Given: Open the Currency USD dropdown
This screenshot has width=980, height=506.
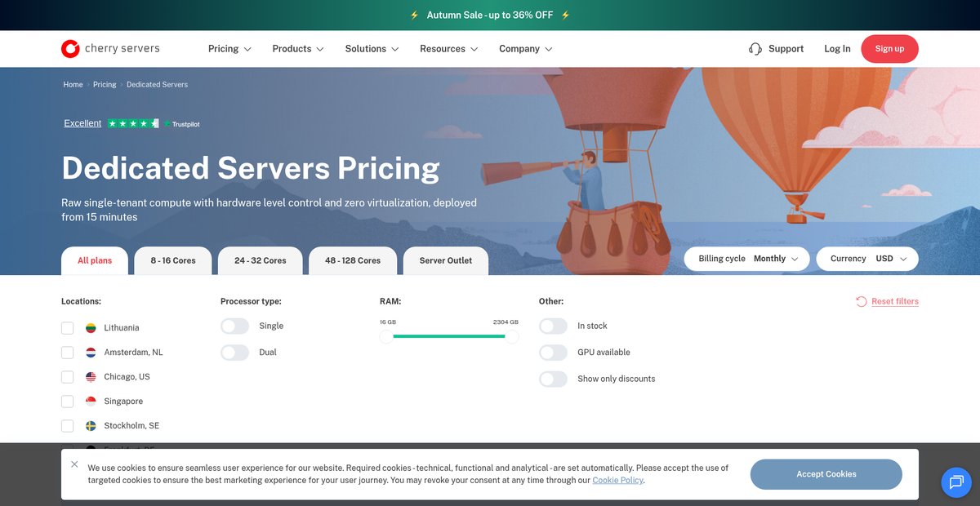Looking at the screenshot, I should [867, 259].
